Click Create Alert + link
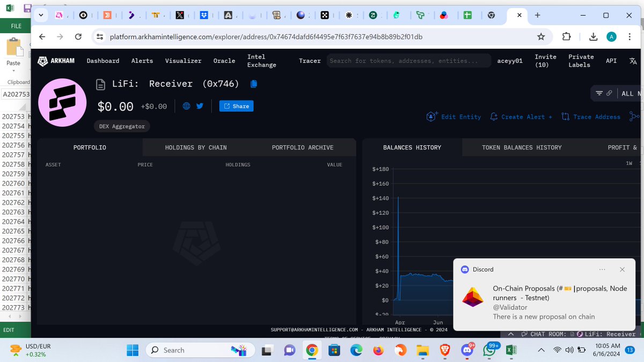The height and width of the screenshot is (362, 644). click(x=521, y=116)
